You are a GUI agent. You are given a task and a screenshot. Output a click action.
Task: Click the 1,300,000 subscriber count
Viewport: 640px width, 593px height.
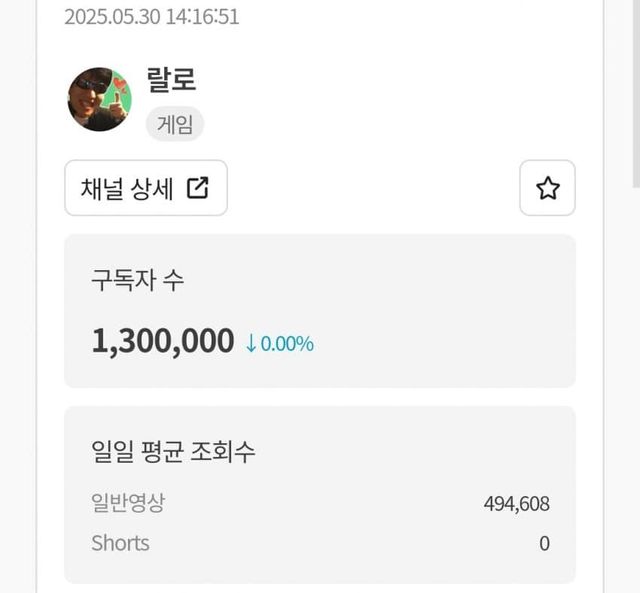[x=163, y=341]
